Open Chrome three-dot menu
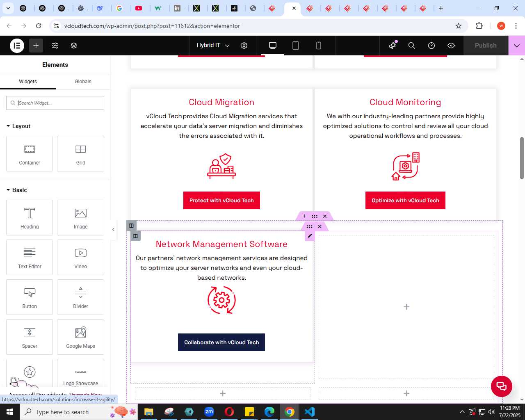Image resolution: width=525 pixels, height=420 pixels. click(x=516, y=26)
